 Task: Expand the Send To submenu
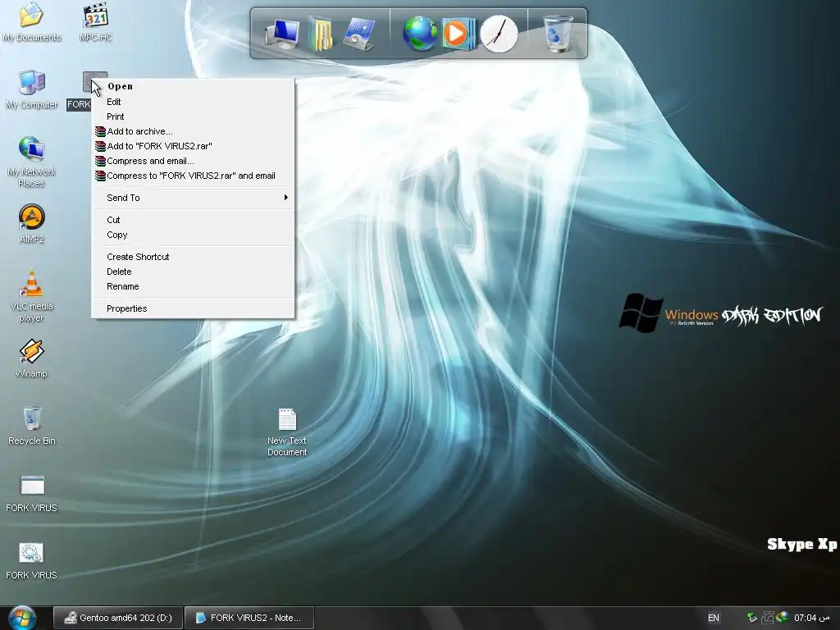tap(193, 198)
